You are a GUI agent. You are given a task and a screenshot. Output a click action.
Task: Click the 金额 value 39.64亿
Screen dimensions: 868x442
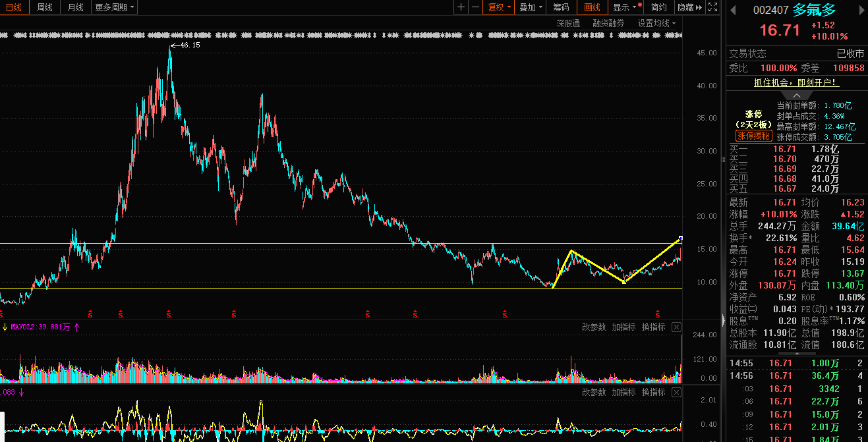pos(847,226)
